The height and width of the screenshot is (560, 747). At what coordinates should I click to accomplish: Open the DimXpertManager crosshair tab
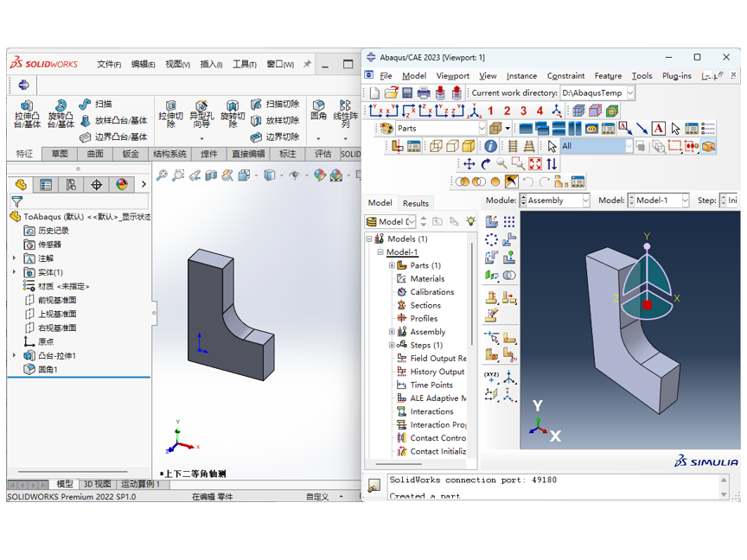point(96,184)
